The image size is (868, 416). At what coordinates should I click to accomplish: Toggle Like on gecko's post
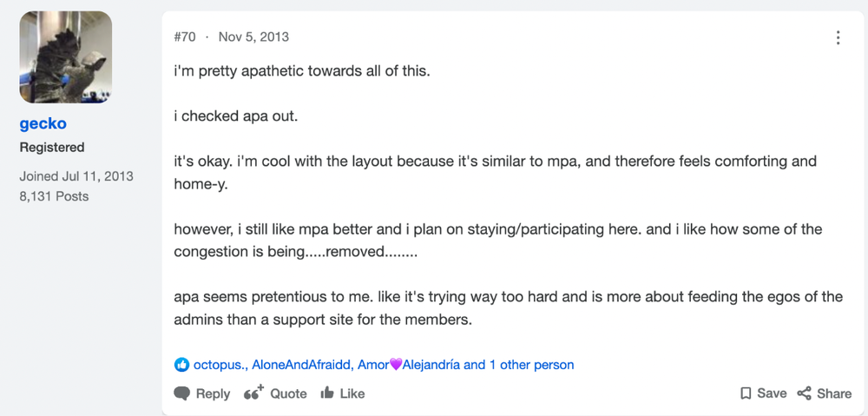pyautogui.click(x=343, y=393)
